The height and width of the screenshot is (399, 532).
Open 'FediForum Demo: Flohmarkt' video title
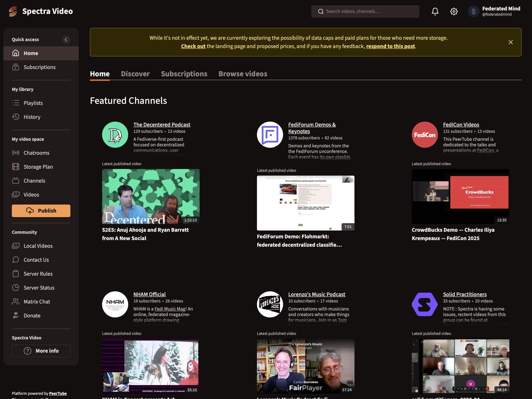pyautogui.click(x=300, y=241)
